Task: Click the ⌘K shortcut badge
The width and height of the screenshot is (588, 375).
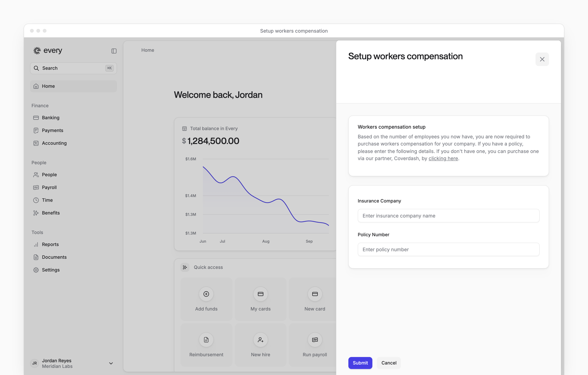Action: (x=109, y=68)
